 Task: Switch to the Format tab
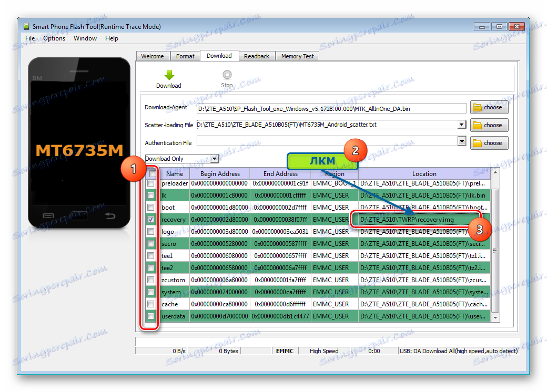[185, 55]
